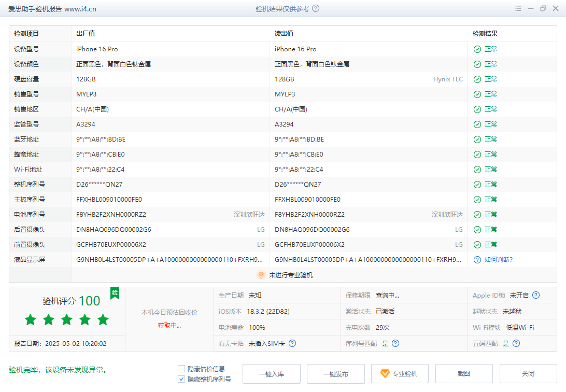
Task: Click the 保修期限 查询中... value
Action: pyautogui.click(x=387, y=296)
